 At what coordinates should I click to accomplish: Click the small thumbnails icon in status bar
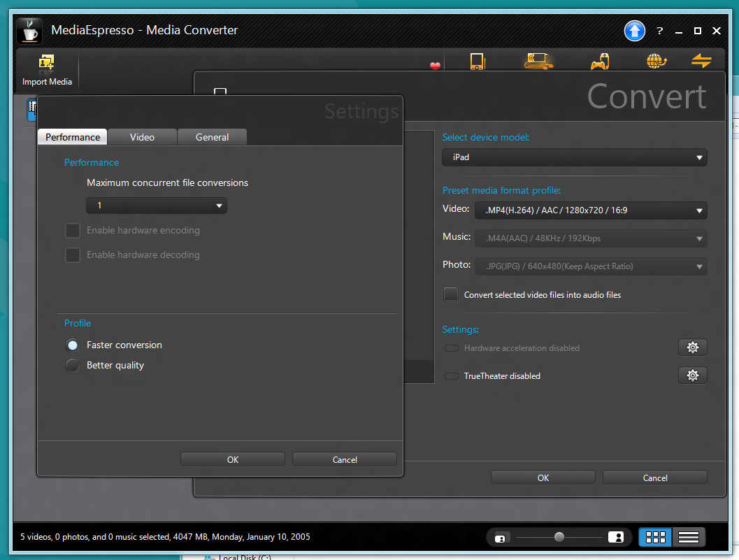click(501, 538)
